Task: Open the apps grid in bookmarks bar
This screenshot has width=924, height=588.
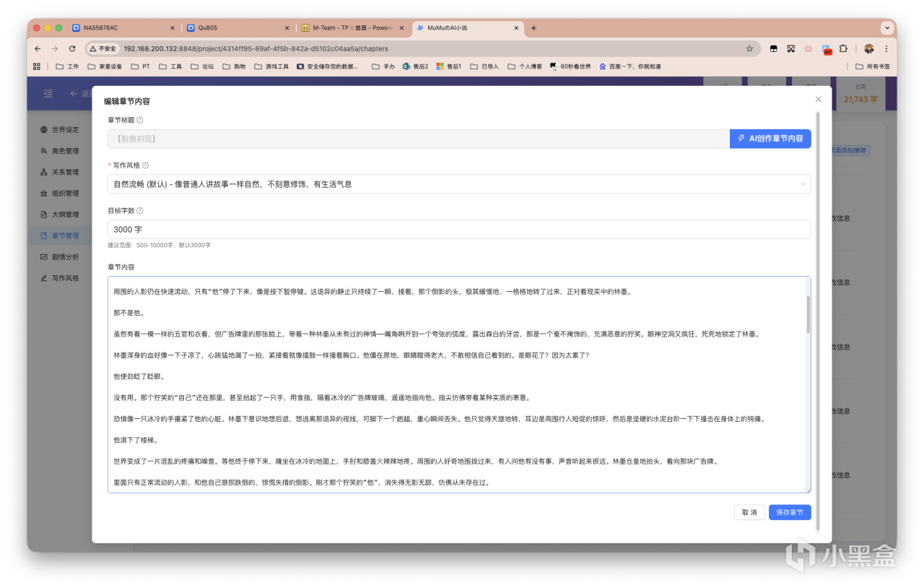Action: 37,66
